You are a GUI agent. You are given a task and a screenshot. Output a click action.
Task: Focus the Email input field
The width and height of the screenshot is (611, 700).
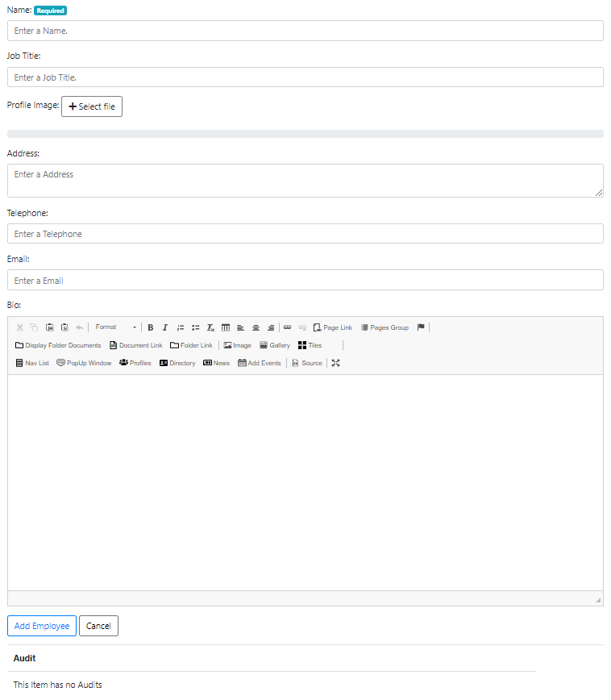point(305,281)
